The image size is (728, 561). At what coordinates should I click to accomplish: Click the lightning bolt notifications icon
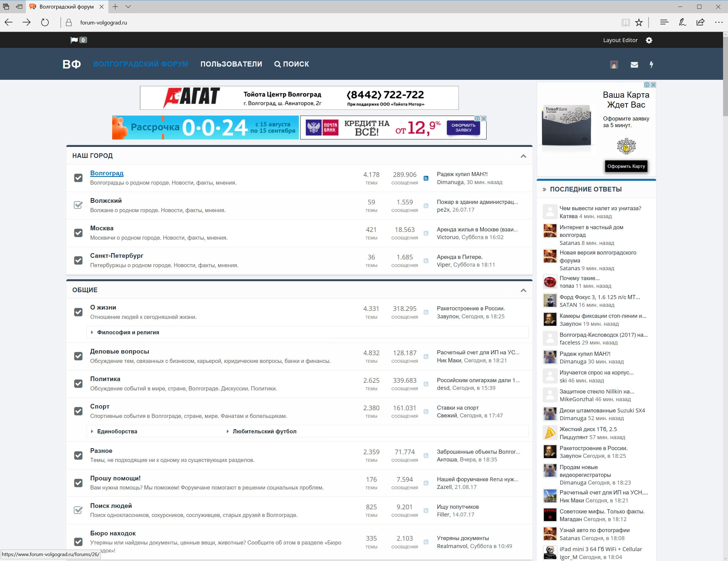pyautogui.click(x=651, y=65)
